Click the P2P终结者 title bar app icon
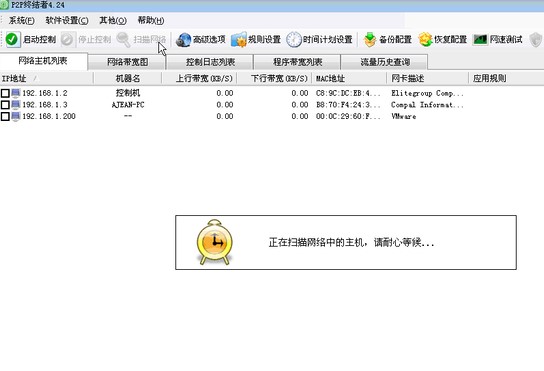The width and height of the screenshot is (544, 371). tap(4, 5)
